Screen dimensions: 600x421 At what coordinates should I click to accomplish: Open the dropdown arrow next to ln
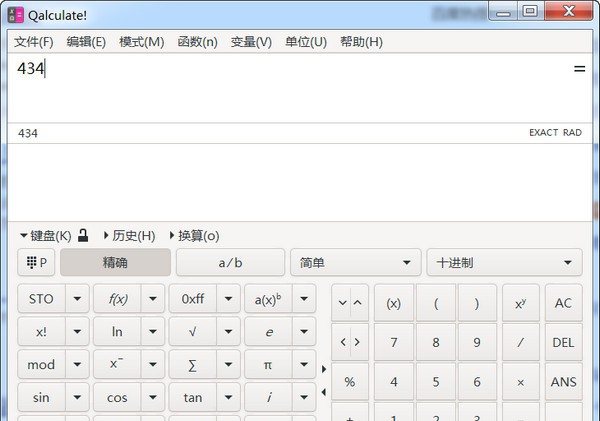[153, 331]
